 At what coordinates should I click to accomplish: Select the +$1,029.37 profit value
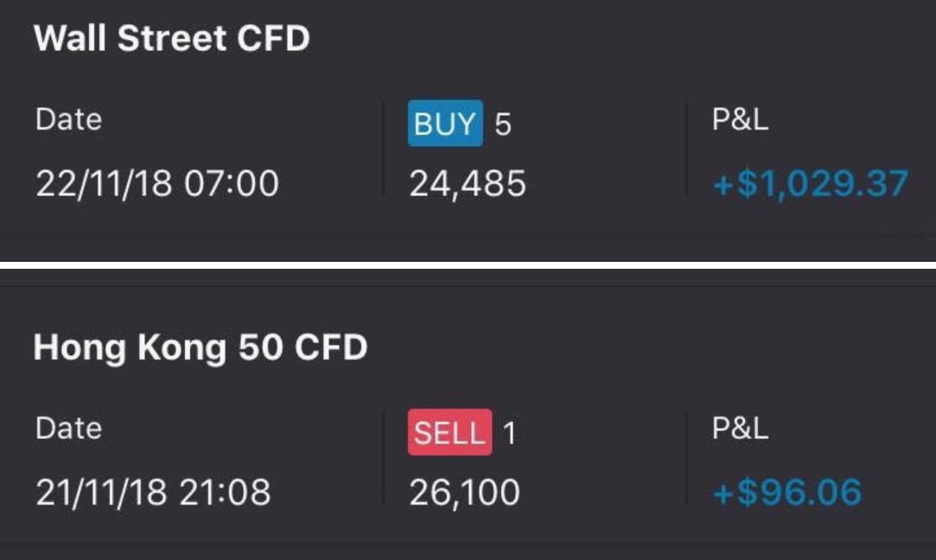click(810, 184)
